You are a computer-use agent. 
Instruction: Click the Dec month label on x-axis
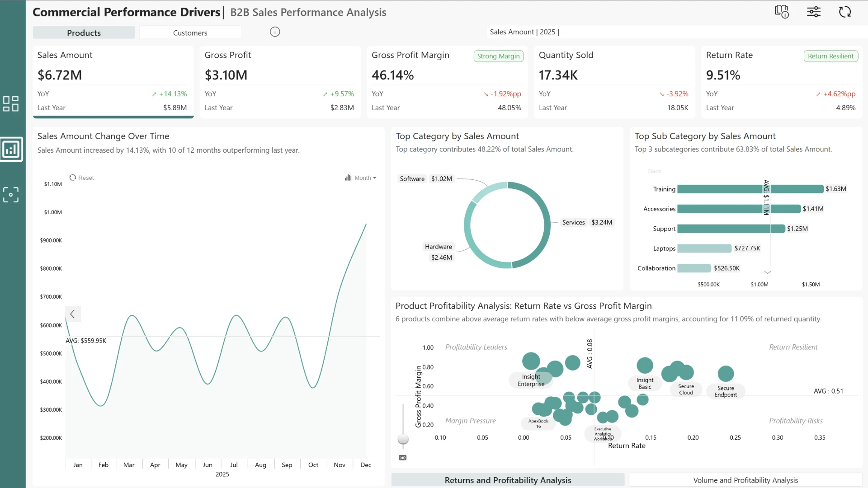click(x=366, y=465)
